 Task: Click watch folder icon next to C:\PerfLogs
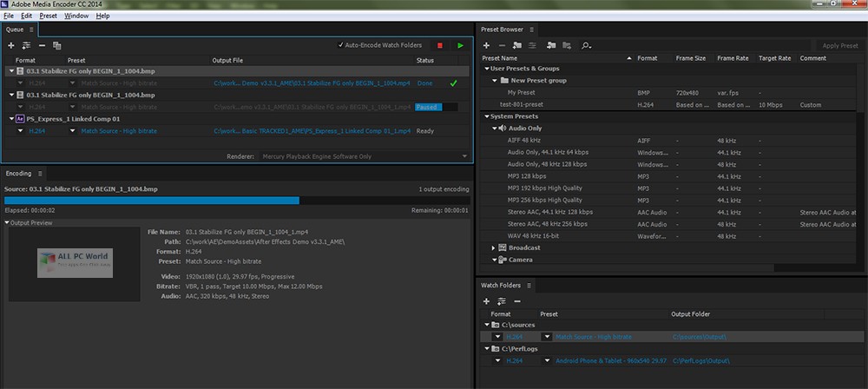click(495, 348)
